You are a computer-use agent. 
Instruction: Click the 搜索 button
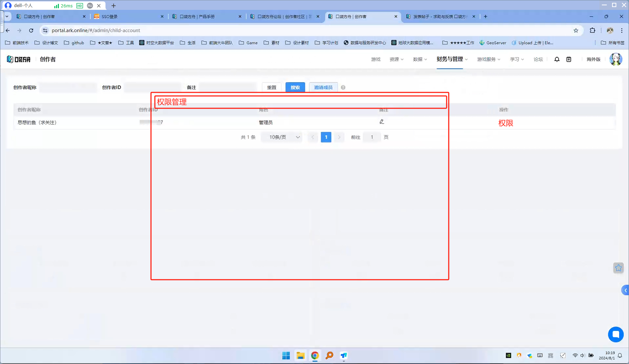point(295,87)
